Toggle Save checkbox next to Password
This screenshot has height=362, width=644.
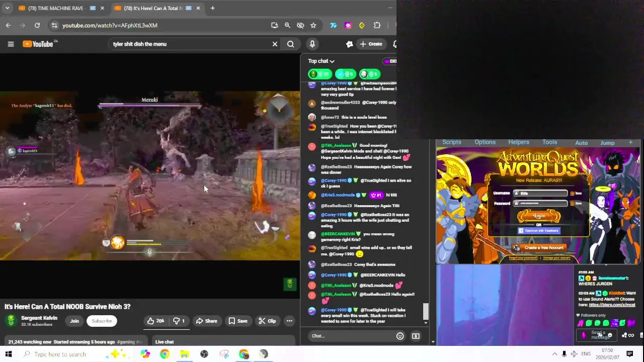click(x=573, y=203)
